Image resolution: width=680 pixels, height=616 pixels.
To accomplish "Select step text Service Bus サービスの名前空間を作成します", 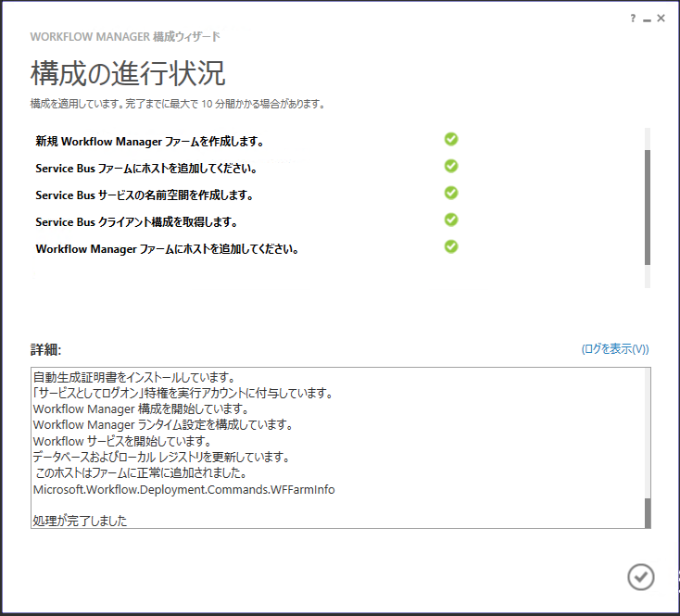I will click(x=145, y=195).
